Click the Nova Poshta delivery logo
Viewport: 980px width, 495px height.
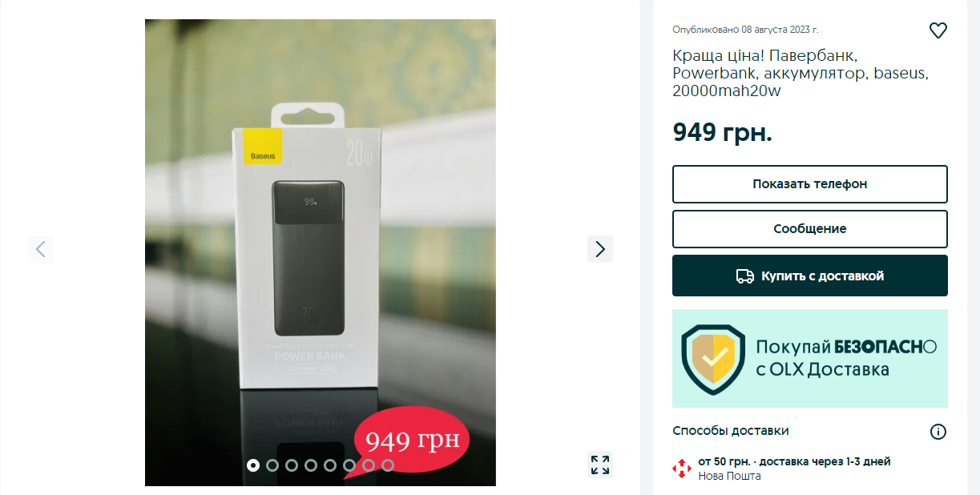pyautogui.click(x=681, y=469)
